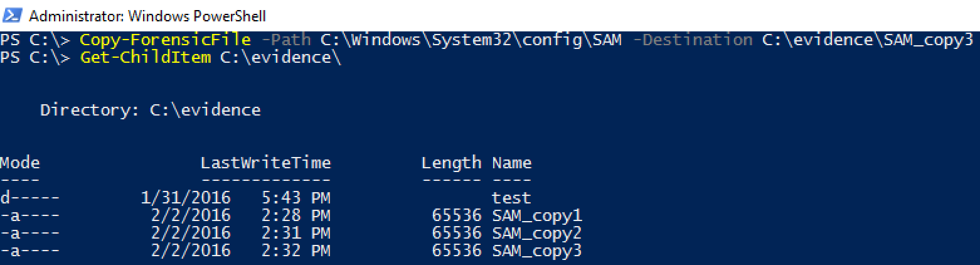
Task: Click the LastWriteTime column header
Action: pos(266,163)
